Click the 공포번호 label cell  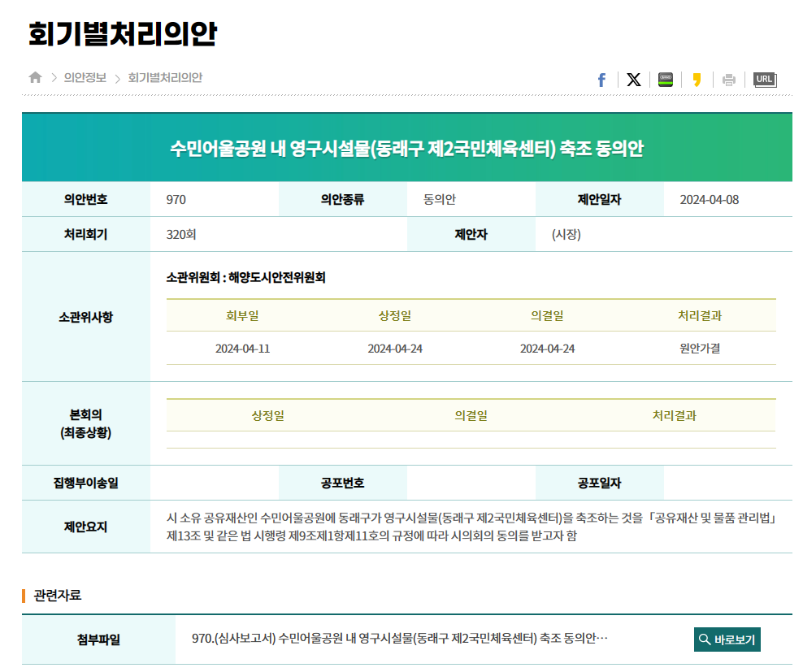tap(343, 483)
